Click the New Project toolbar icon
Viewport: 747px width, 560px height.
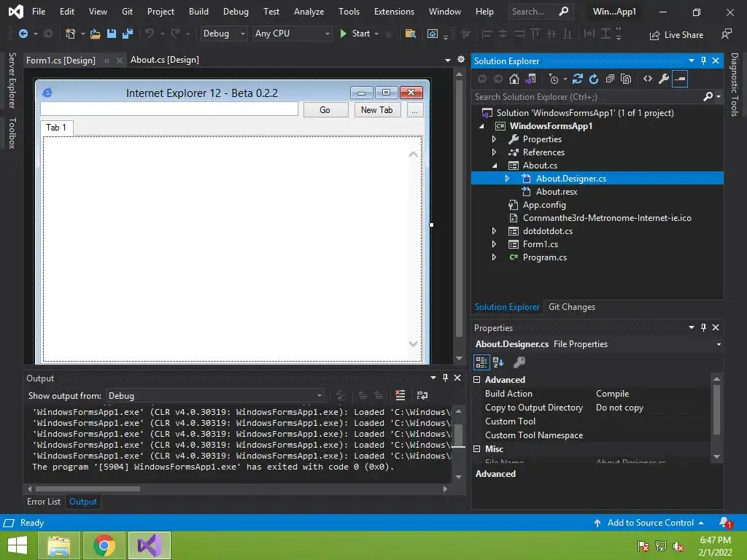70,34
